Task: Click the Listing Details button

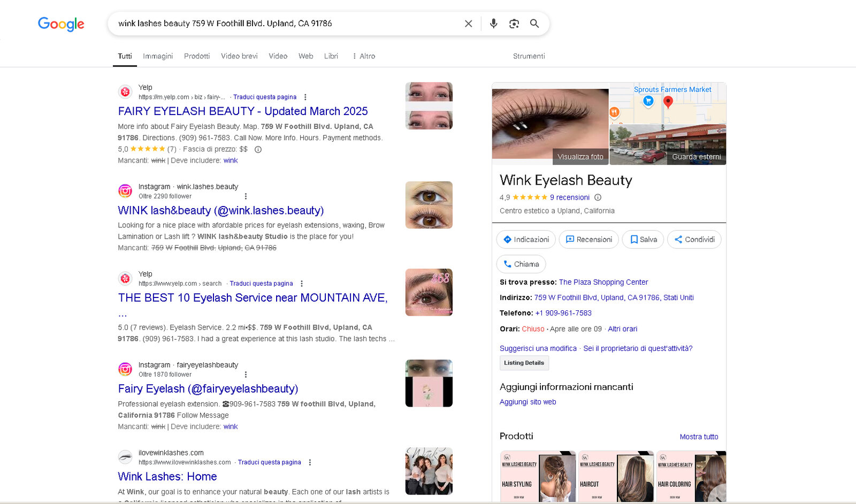Action: pyautogui.click(x=524, y=363)
